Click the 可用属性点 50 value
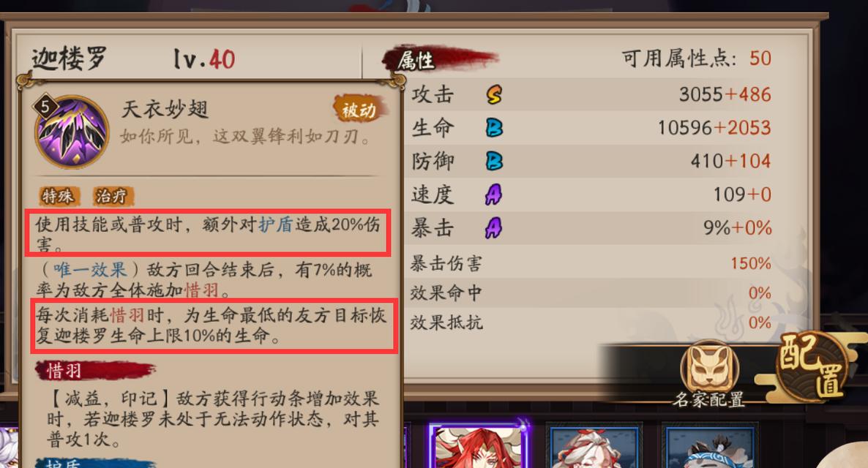Viewport: 868px width, 468px height. (x=760, y=58)
